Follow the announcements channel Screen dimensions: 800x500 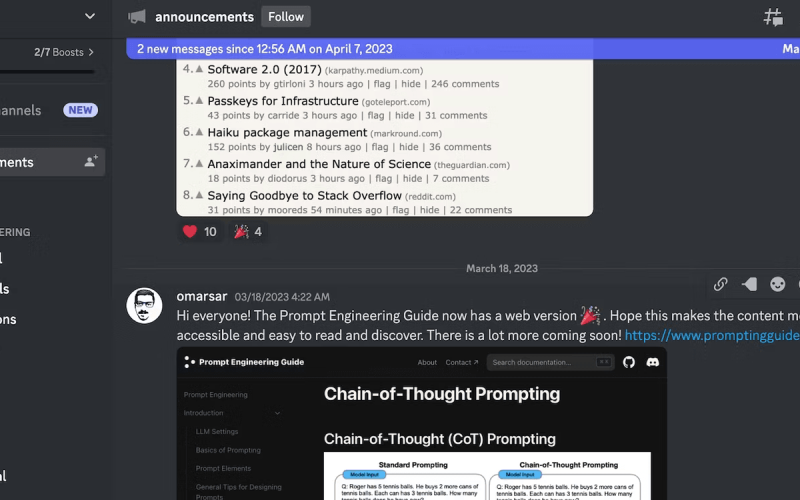[286, 17]
